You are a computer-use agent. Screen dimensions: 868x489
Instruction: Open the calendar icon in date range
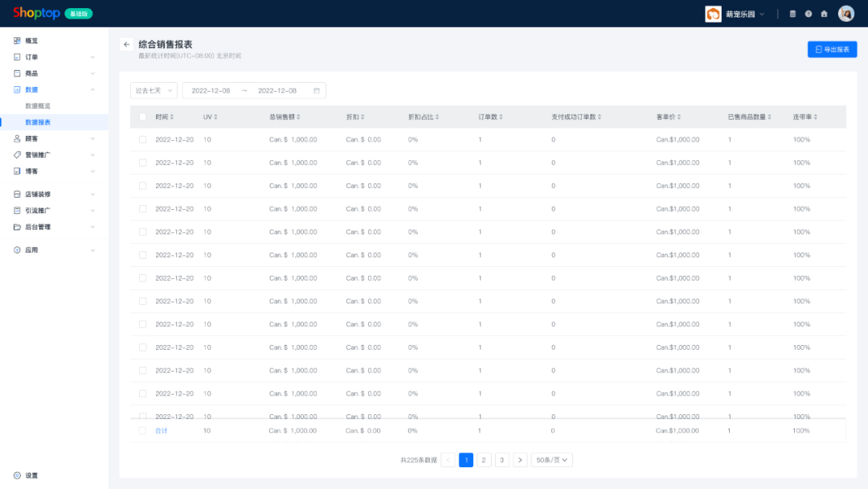(x=317, y=91)
